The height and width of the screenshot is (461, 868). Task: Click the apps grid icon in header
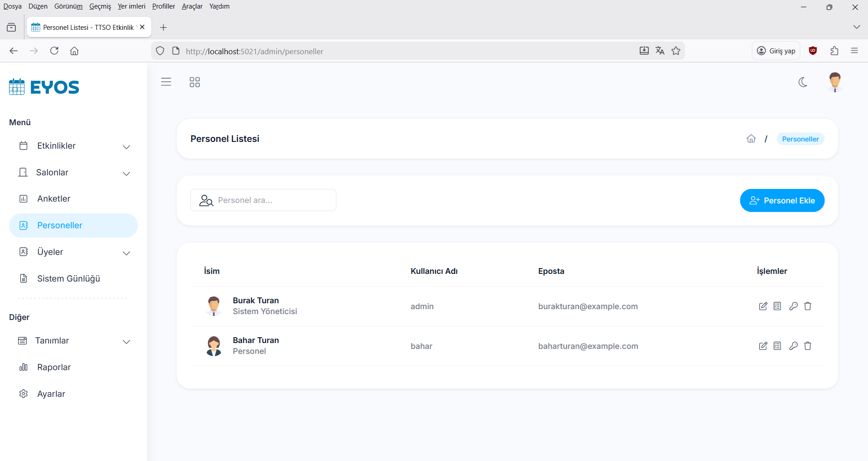pyautogui.click(x=194, y=82)
